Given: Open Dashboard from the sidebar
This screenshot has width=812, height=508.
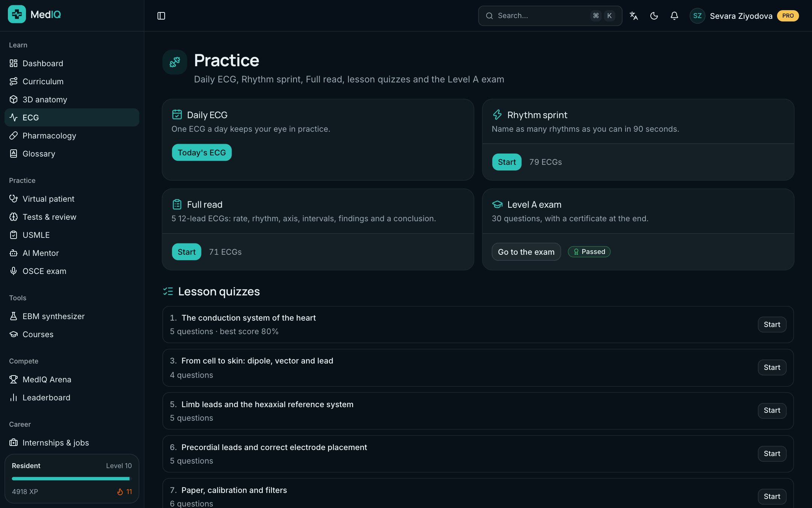Looking at the screenshot, I should pyautogui.click(x=72, y=63).
